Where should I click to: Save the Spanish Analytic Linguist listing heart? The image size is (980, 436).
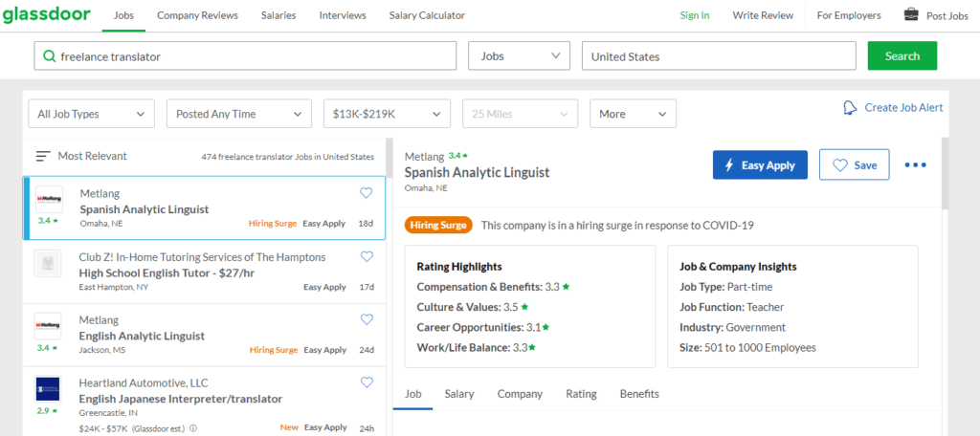367,193
